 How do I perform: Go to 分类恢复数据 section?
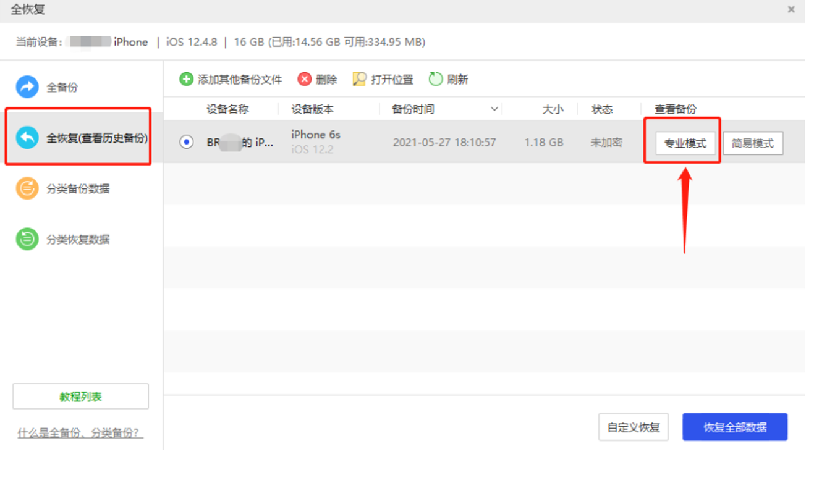pos(78,239)
